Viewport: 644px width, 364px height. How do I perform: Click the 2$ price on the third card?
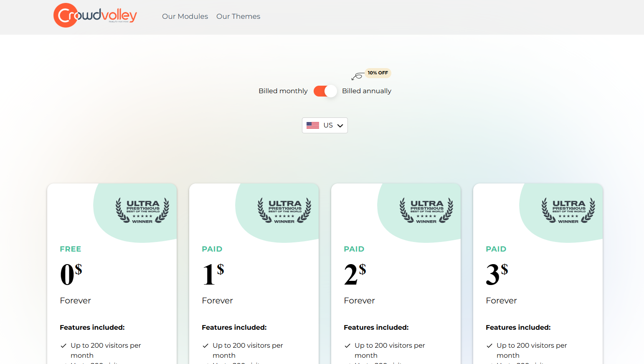[355, 274]
